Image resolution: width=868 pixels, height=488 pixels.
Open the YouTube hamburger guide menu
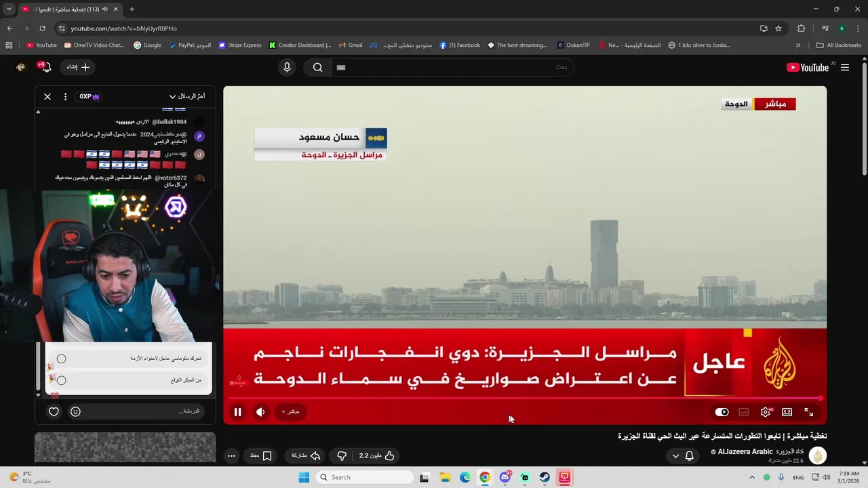pyautogui.click(x=845, y=67)
